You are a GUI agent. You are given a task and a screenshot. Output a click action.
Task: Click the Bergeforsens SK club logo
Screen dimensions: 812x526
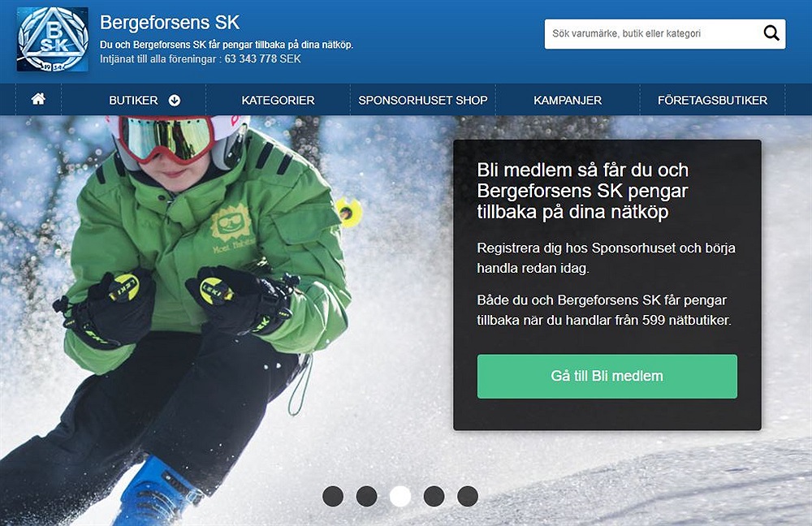[x=52, y=39]
